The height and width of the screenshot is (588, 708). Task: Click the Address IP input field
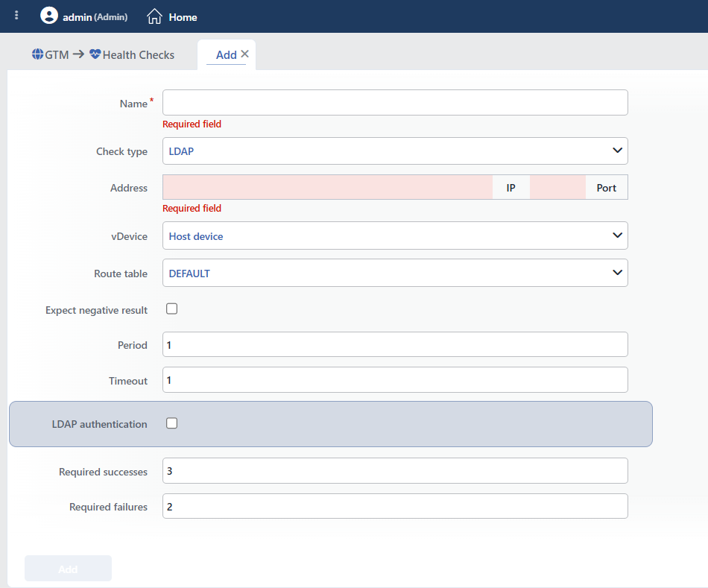(327, 187)
